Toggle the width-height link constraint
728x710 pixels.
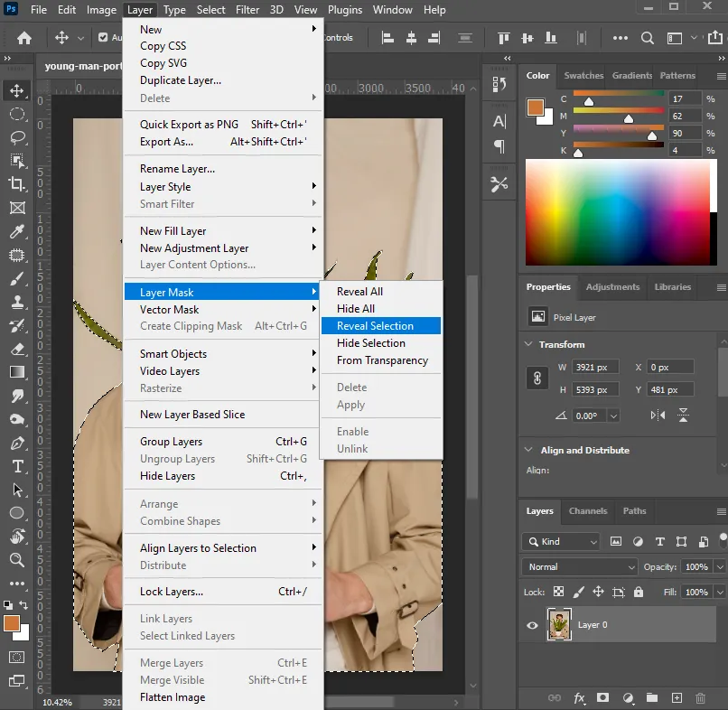click(x=537, y=378)
